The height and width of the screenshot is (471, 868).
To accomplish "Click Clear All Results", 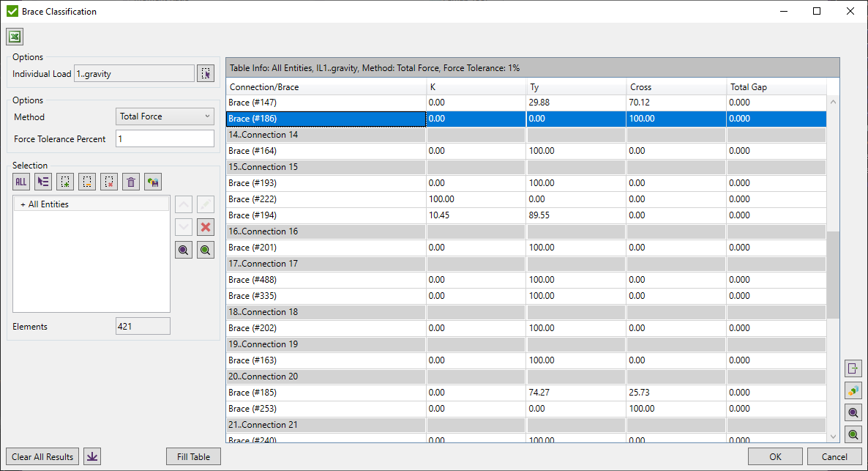I will [42, 456].
